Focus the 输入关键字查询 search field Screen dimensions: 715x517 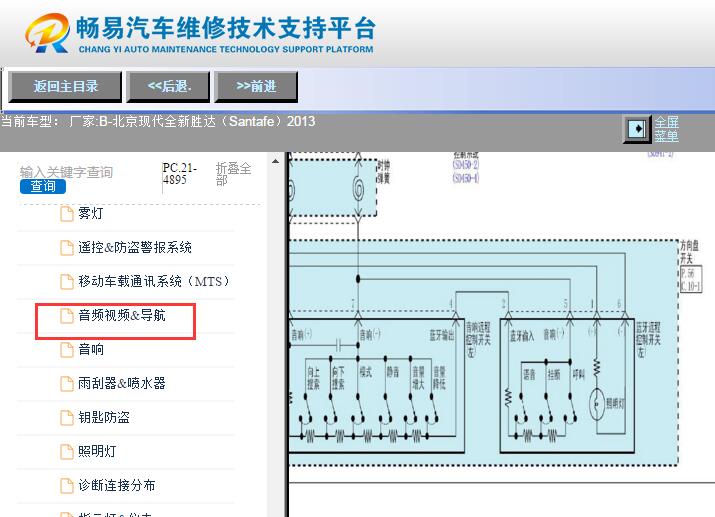coord(66,172)
